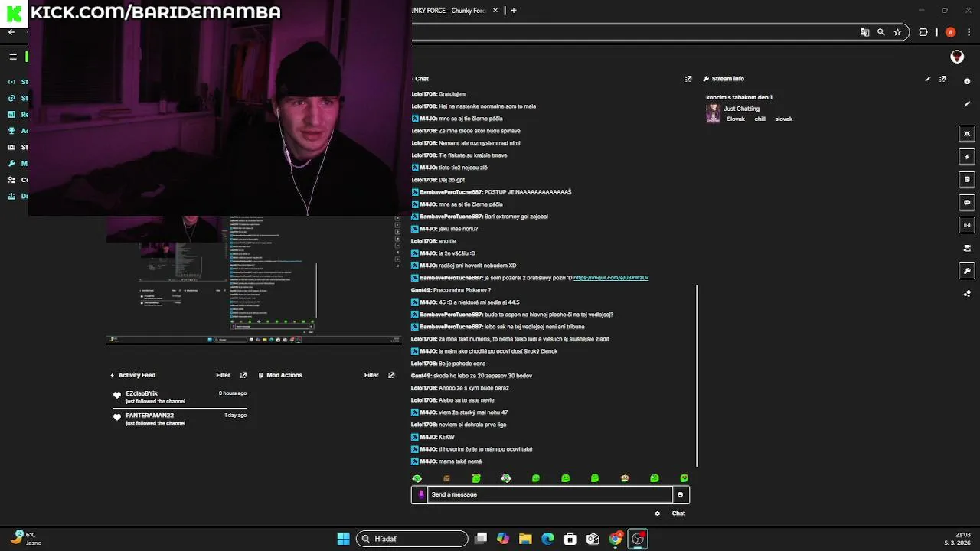Toggle the broadcast signal panel icon
The image size is (980, 551).
coord(967,225)
